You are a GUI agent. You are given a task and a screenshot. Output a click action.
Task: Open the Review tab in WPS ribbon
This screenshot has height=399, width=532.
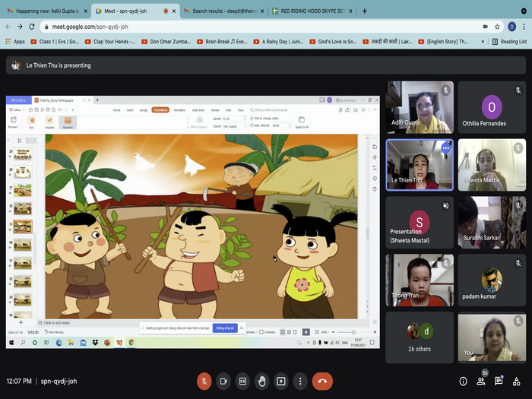pos(215,110)
